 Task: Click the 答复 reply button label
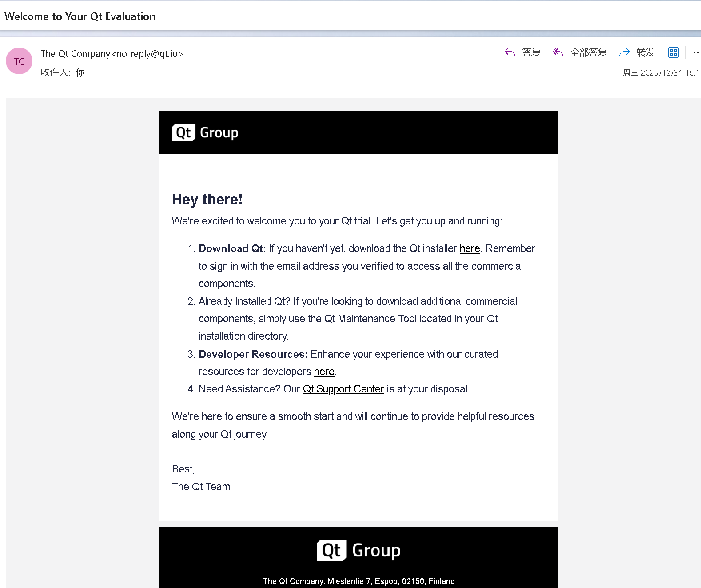coord(531,52)
